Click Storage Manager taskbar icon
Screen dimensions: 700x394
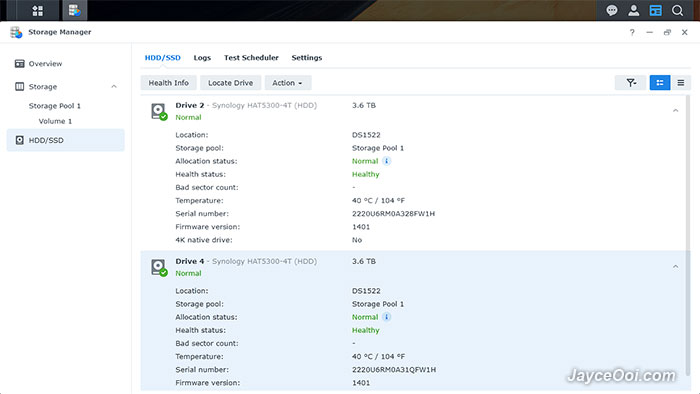click(x=75, y=10)
